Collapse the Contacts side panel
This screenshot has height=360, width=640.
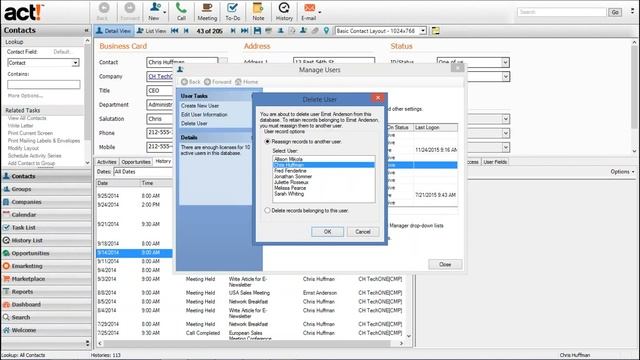pos(86,30)
